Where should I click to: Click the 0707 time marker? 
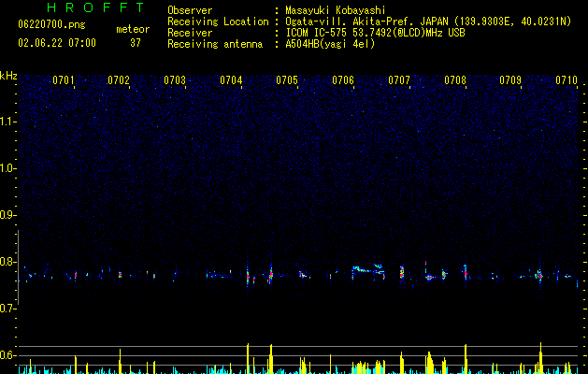click(x=399, y=80)
